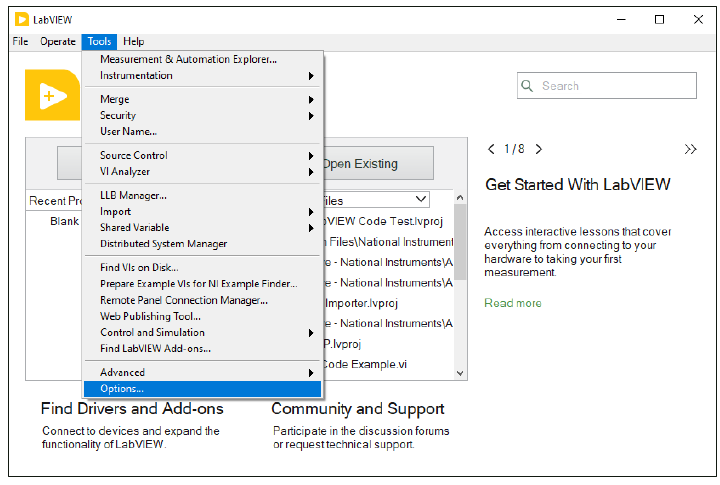Click Options at bottom of Tools menu
The image size is (720, 485).
tap(202, 389)
